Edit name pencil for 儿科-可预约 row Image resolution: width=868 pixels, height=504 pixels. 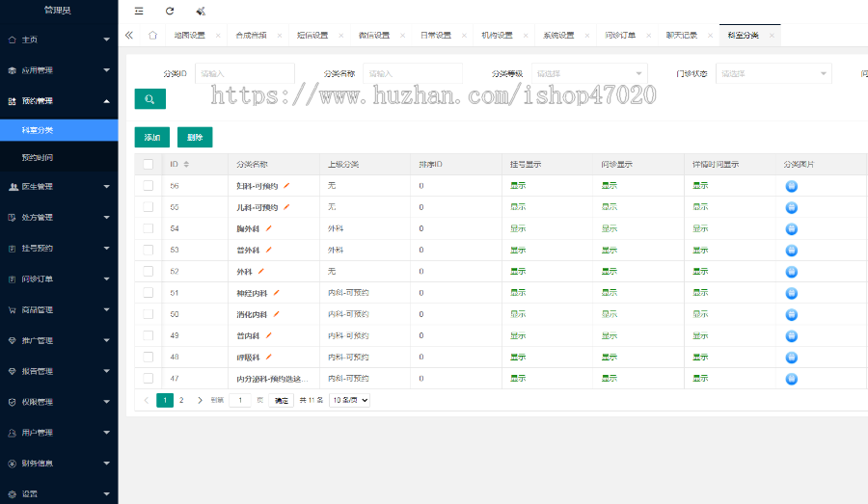286,207
